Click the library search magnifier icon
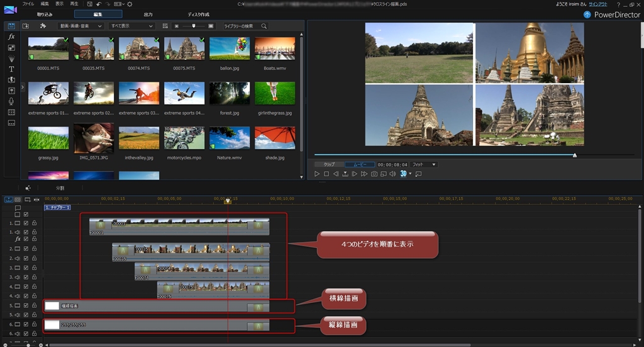This screenshot has width=644, height=347. pyautogui.click(x=264, y=26)
